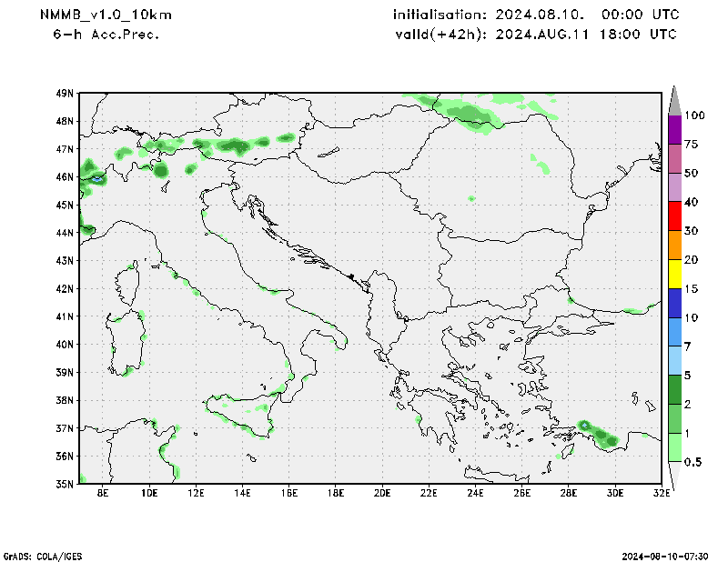This screenshot has height=562, width=728.
Task: Click the dark blue 10–15 legend swatch
Action: [x=674, y=303]
